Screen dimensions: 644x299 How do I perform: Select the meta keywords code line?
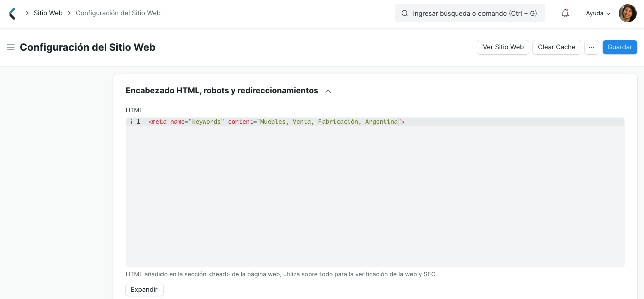click(x=276, y=121)
